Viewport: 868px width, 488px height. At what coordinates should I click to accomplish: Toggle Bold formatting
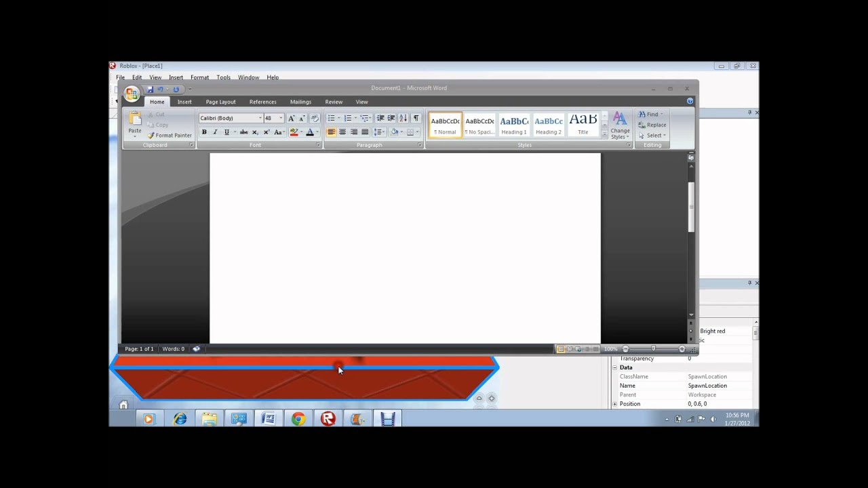(204, 132)
